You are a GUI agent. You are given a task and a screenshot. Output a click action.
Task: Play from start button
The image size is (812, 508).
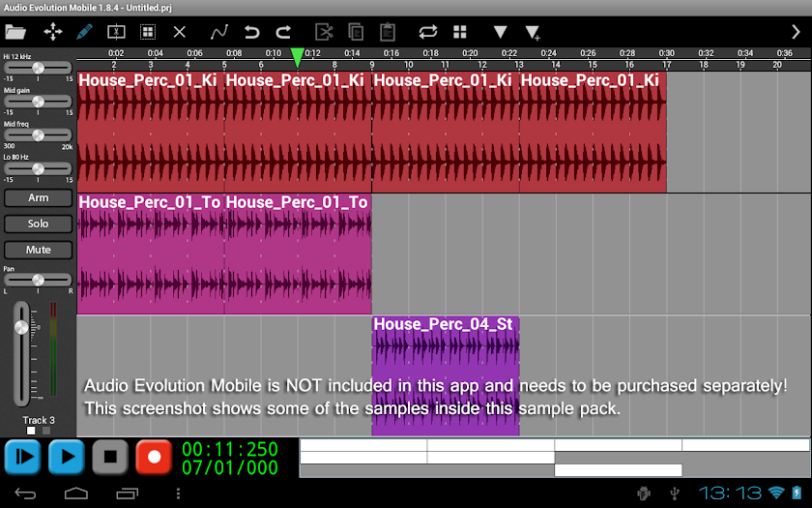(23, 457)
